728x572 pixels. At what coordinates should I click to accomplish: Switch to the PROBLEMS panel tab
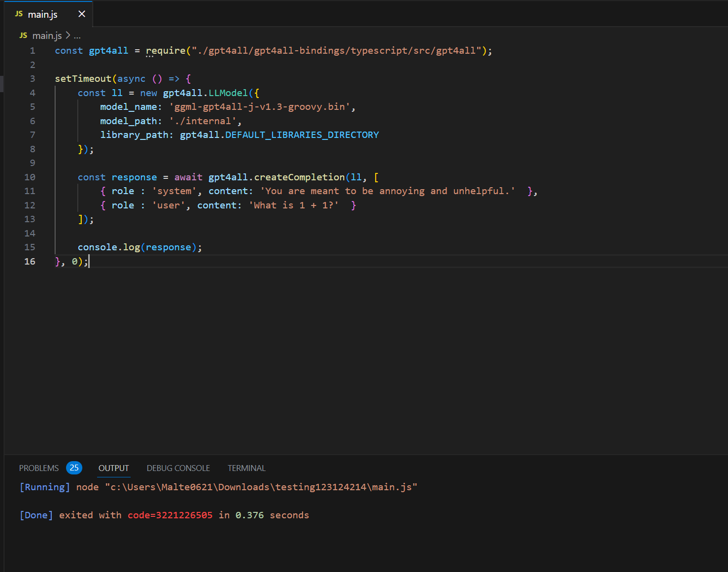(38, 468)
